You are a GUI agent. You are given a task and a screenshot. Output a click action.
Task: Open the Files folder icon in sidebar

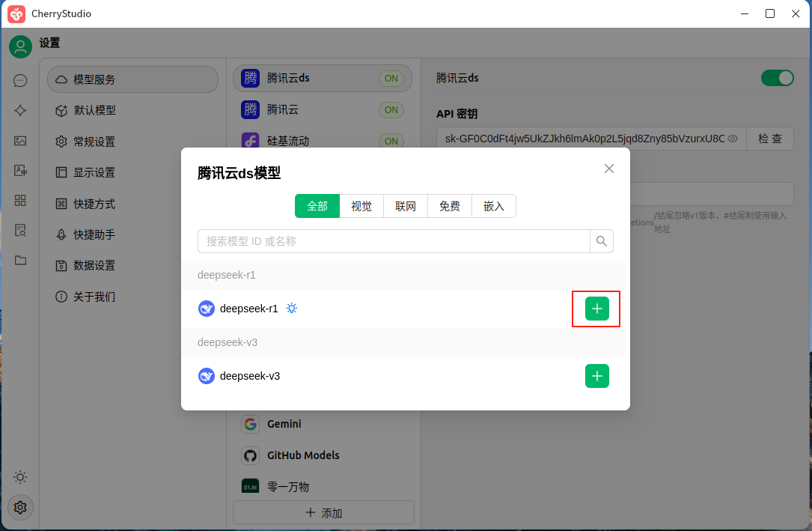click(x=20, y=260)
